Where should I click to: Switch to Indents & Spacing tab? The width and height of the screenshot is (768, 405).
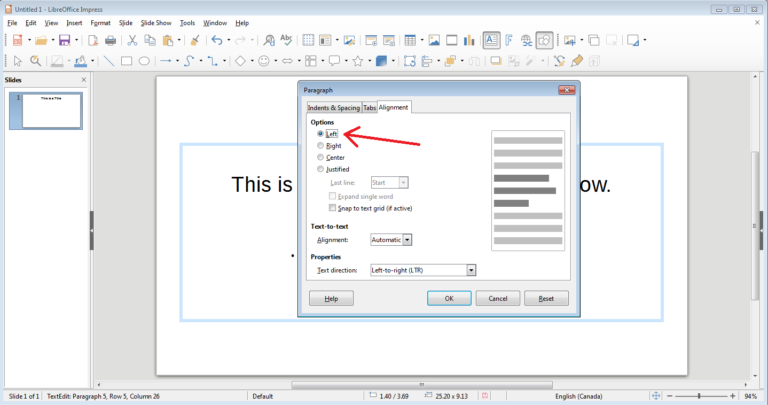pyautogui.click(x=331, y=107)
